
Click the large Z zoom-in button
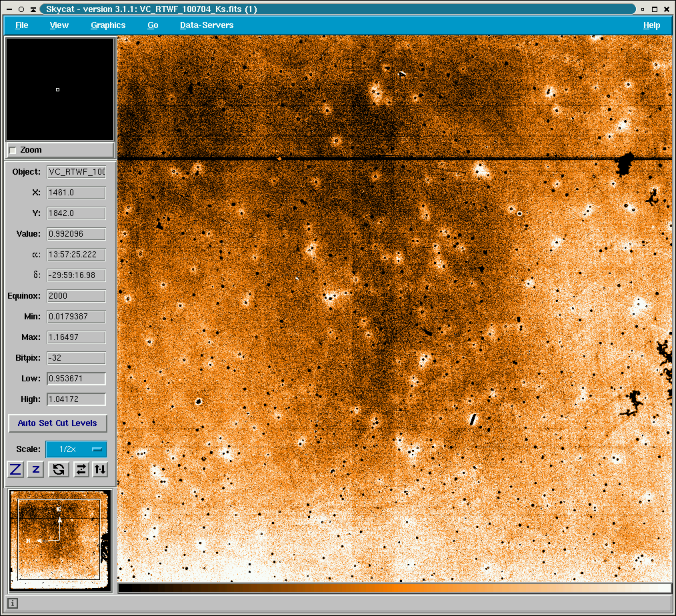(16, 469)
